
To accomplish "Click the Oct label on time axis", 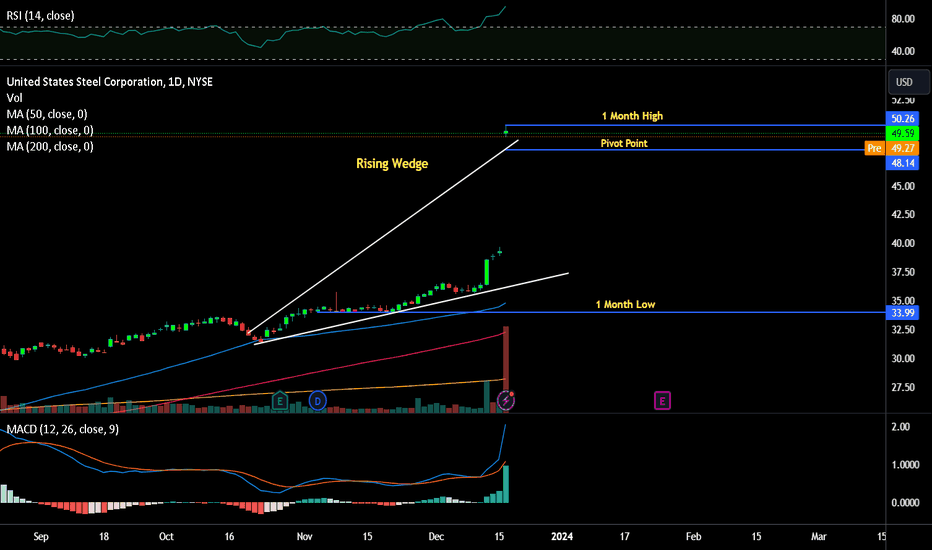I will pos(166,536).
